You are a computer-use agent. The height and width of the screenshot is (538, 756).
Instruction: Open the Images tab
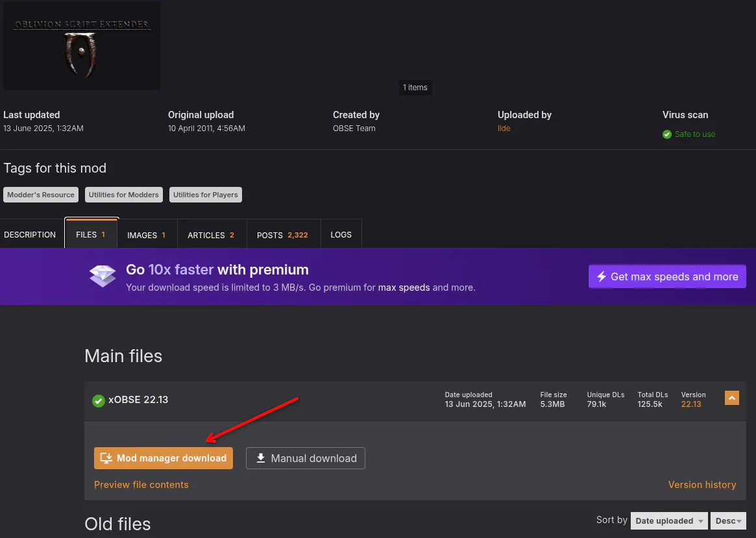(147, 235)
